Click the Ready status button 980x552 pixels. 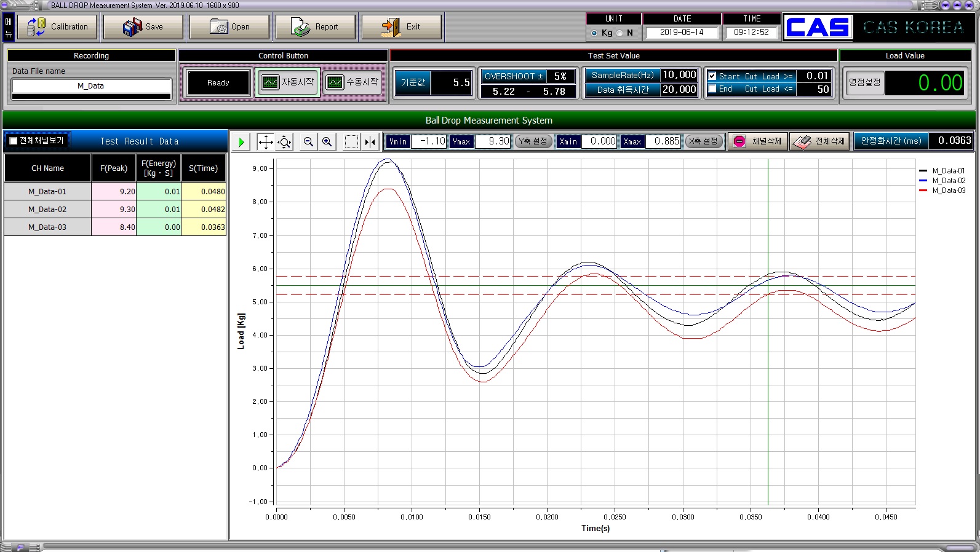(218, 83)
